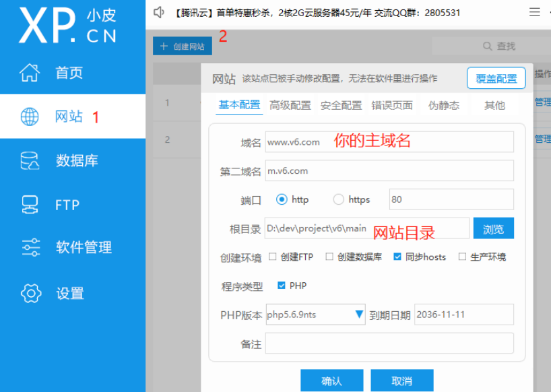The height and width of the screenshot is (392, 553).
Task: Click the FTP server icon
Action: pyautogui.click(x=30, y=204)
